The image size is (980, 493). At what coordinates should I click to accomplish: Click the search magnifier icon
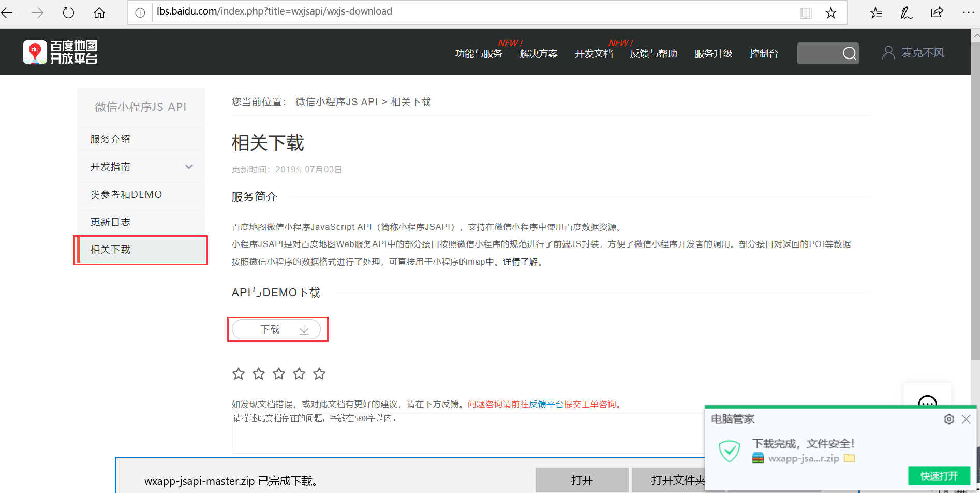pyautogui.click(x=849, y=53)
